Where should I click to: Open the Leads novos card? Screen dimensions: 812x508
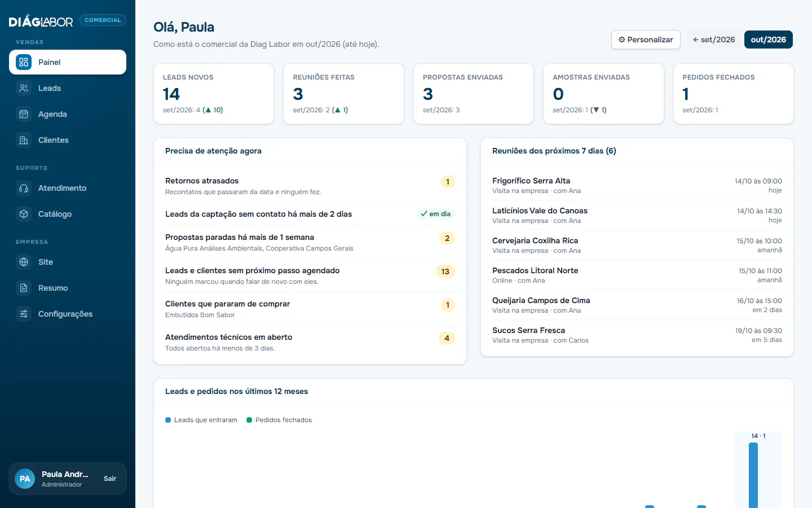pyautogui.click(x=214, y=94)
